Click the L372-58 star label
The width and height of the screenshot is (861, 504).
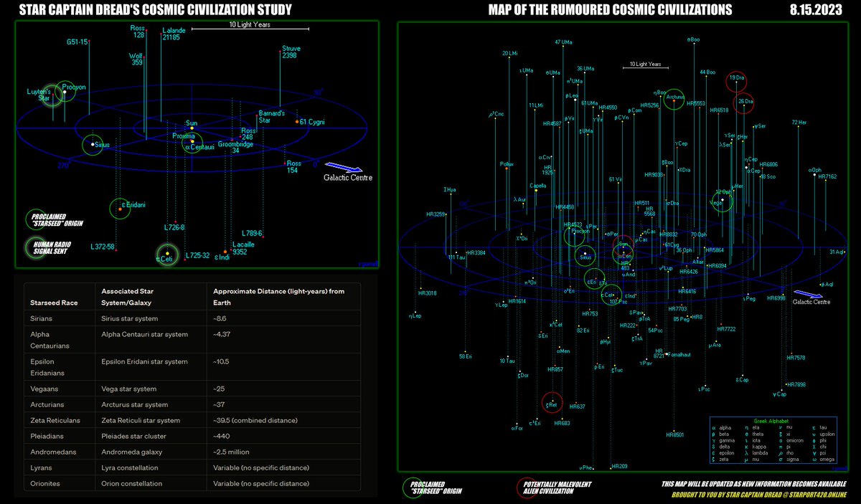click(x=103, y=246)
